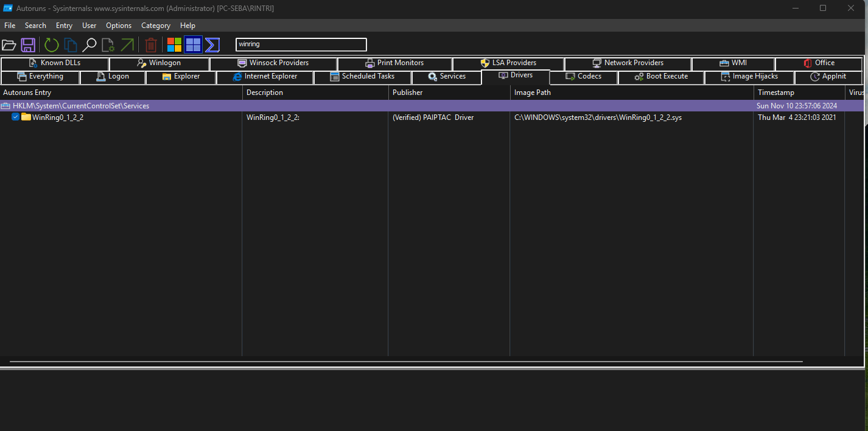Switch to the Explorer tab

181,77
